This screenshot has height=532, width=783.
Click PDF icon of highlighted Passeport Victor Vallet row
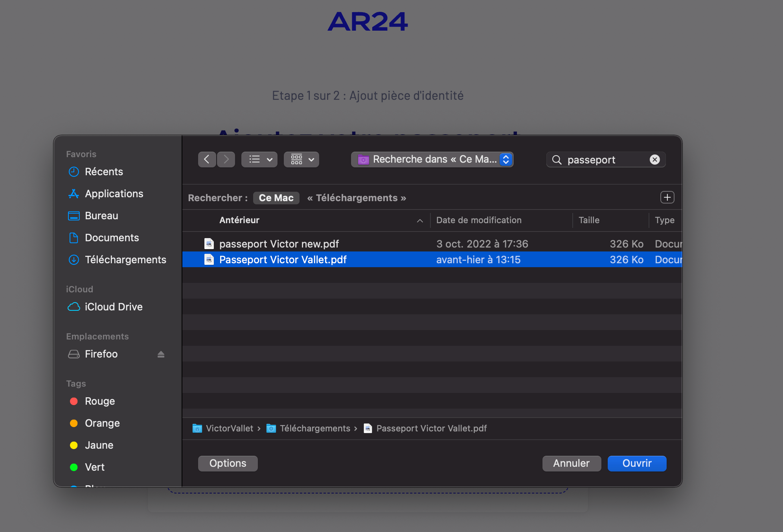point(209,260)
